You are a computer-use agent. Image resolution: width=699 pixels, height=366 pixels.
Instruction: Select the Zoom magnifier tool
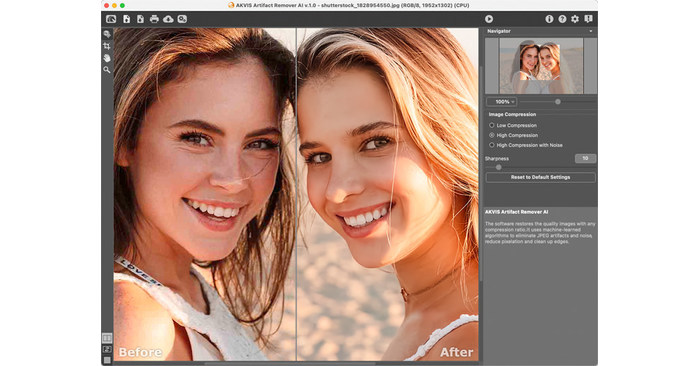[107, 70]
